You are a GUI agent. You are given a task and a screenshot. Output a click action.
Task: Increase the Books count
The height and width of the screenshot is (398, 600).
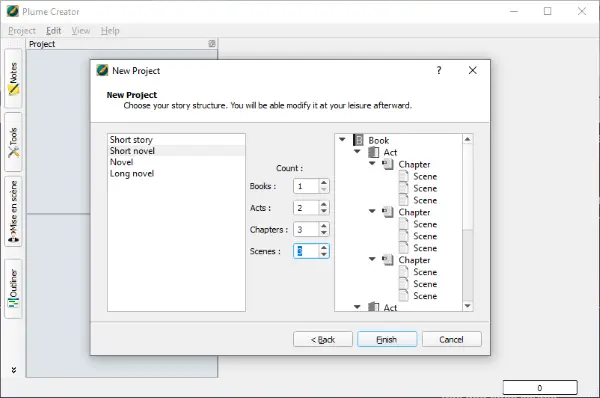click(x=324, y=183)
